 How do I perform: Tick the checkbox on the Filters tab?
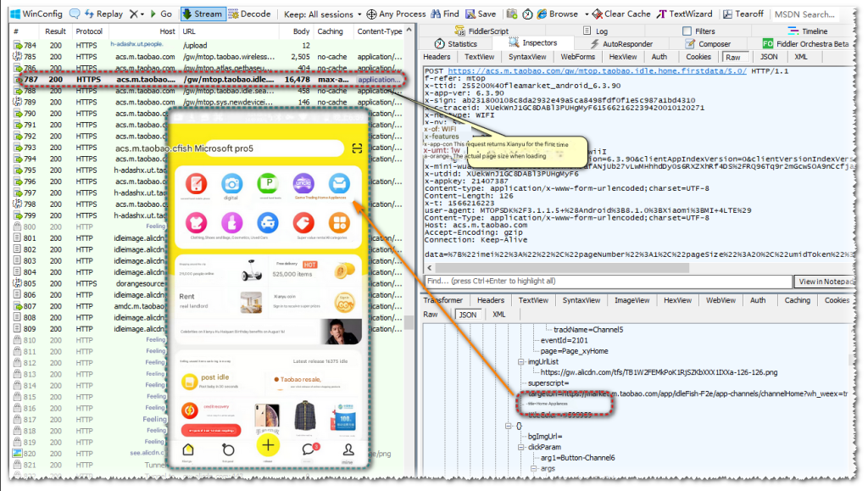(687, 31)
